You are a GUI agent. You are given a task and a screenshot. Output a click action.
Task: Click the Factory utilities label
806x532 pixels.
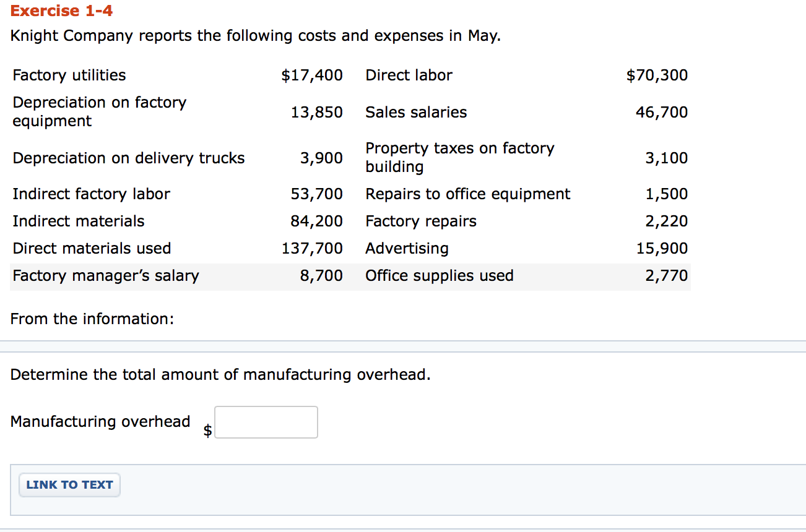(69, 75)
